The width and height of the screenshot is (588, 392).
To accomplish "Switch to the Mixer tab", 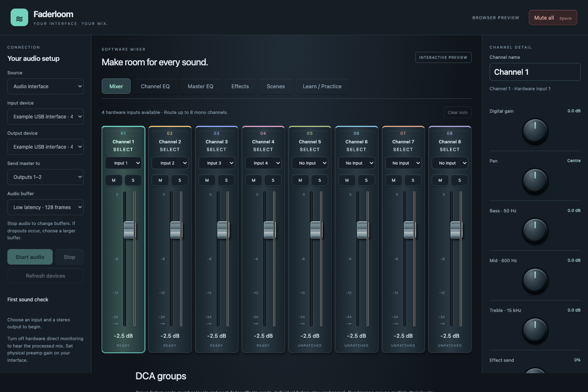I will [116, 86].
